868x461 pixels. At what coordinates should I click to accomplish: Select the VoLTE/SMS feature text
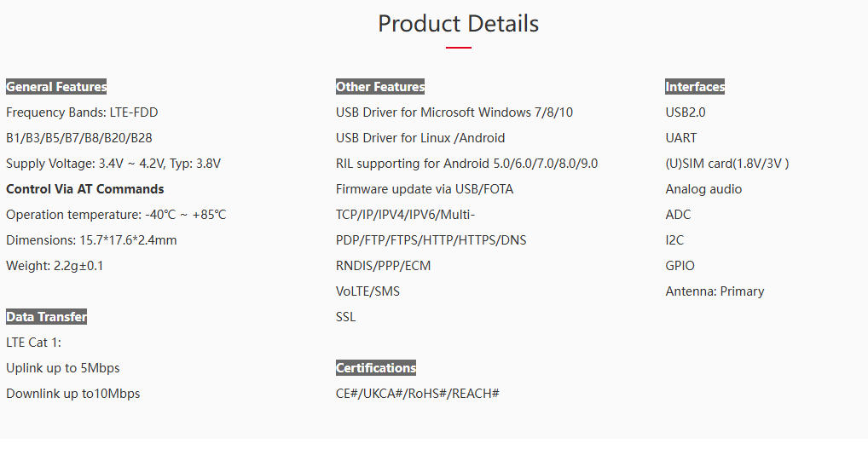click(367, 291)
